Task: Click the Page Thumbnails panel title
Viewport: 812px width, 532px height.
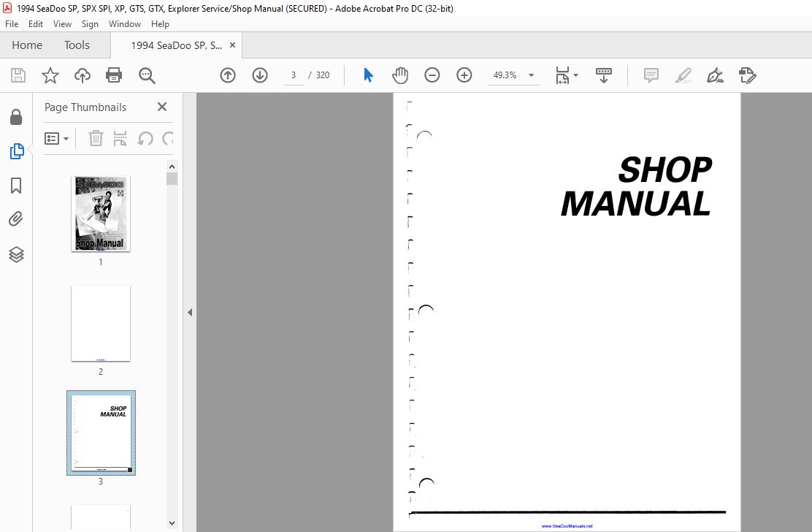Action: tap(85, 107)
